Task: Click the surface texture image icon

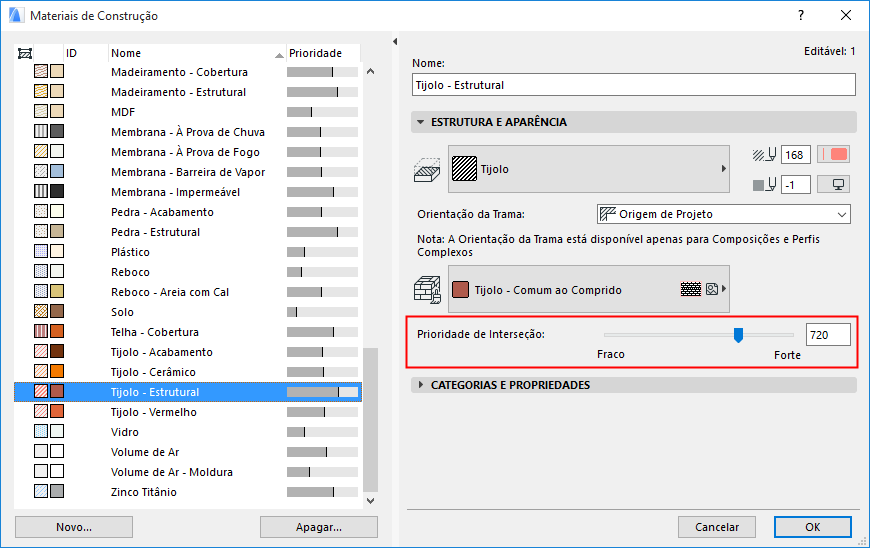Action: pyautogui.click(x=712, y=289)
